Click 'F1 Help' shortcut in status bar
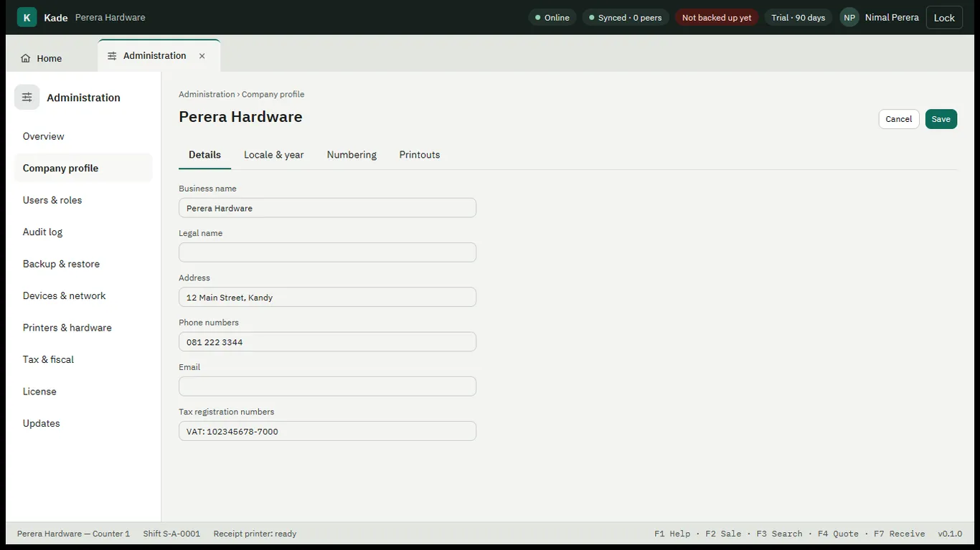 [x=672, y=534]
